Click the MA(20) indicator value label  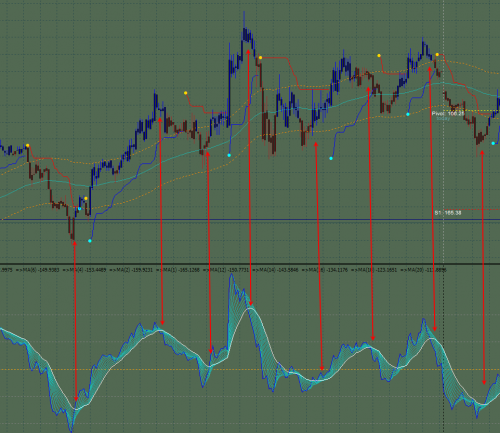(423, 270)
